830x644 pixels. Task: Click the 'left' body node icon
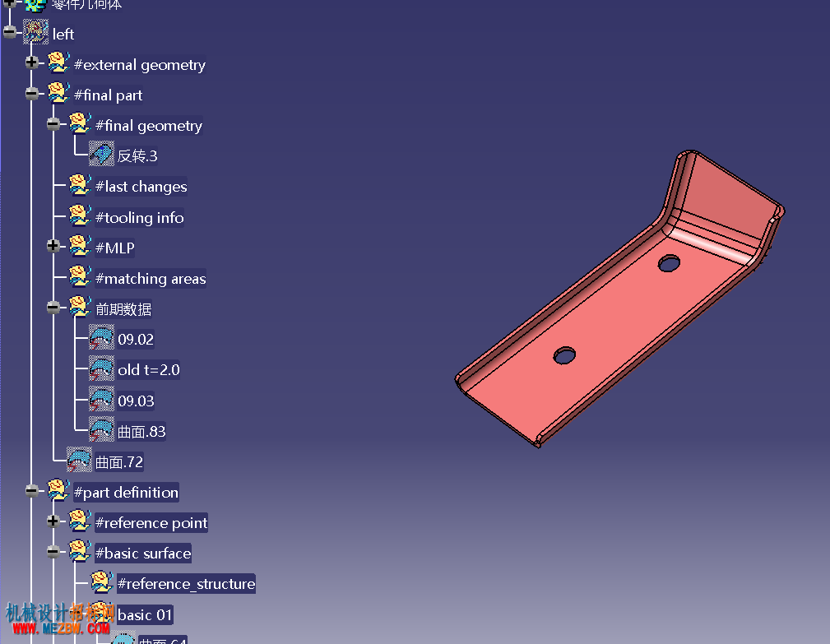coord(35,32)
